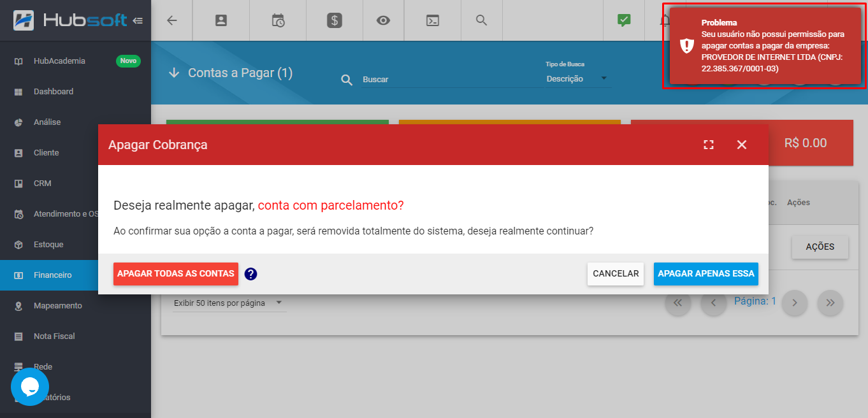
Task: Click the Novo badge beside HubAcademia
Action: tap(128, 61)
